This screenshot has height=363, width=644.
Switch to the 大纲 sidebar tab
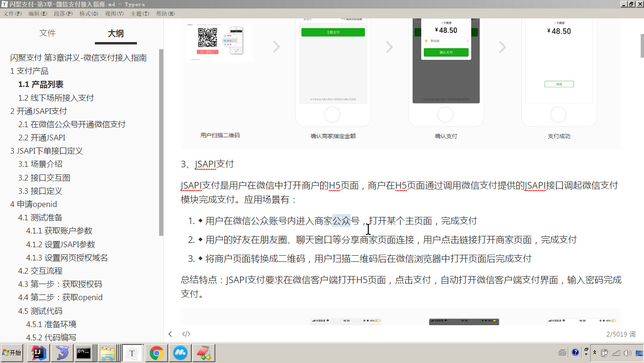click(x=116, y=34)
